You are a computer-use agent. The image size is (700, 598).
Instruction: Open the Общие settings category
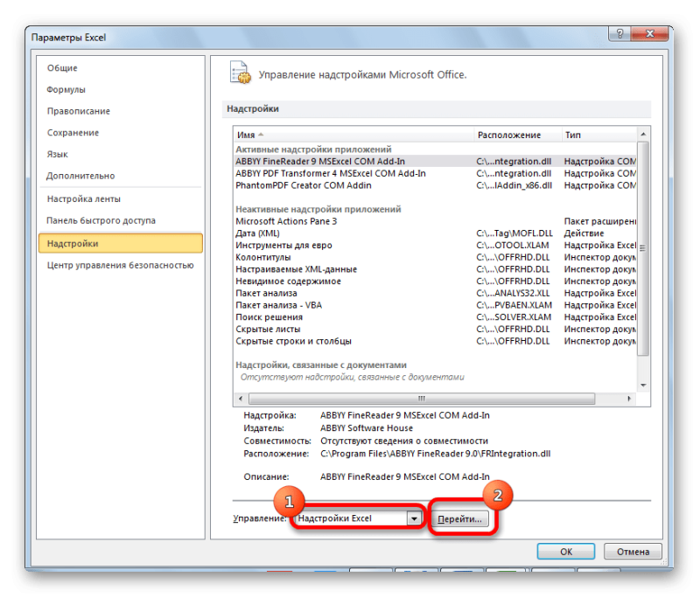[x=62, y=68]
